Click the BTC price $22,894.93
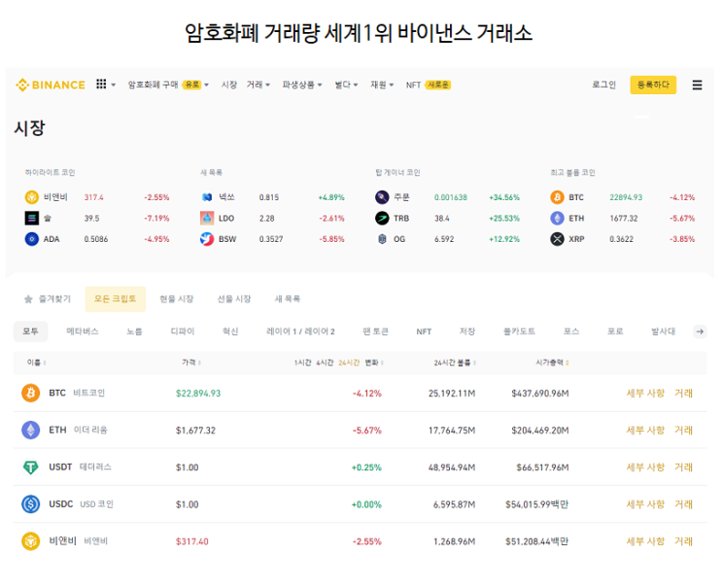Screen dimensions: 722x588 click(x=198, y=394)
